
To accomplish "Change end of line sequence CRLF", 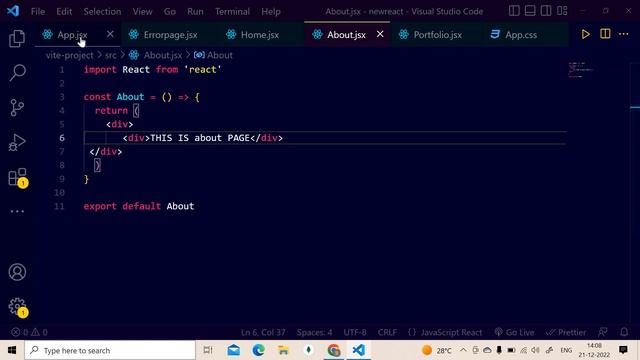I will [387, 332].
